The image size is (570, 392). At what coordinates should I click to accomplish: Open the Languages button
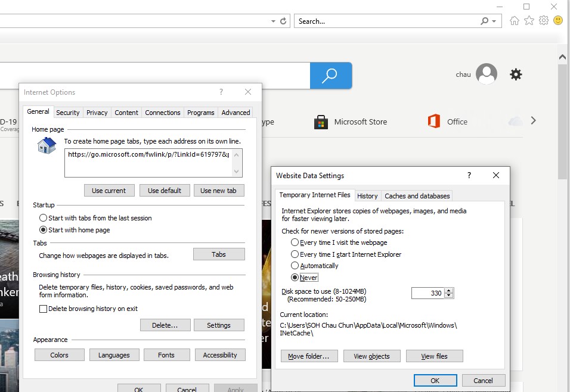coord(114,355)
